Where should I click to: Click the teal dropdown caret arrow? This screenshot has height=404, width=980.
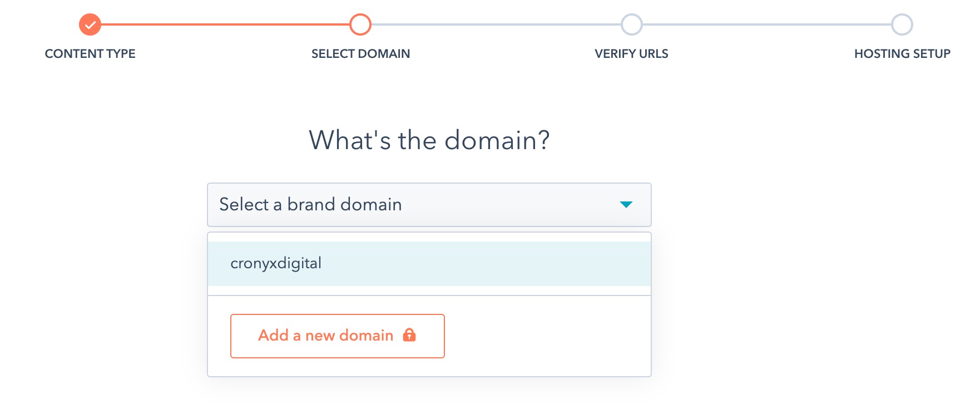(626, 205)
